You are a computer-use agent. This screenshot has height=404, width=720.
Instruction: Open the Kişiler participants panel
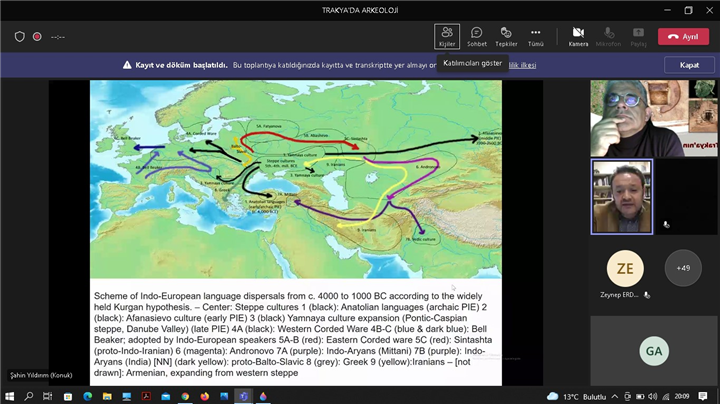[447, 37]
